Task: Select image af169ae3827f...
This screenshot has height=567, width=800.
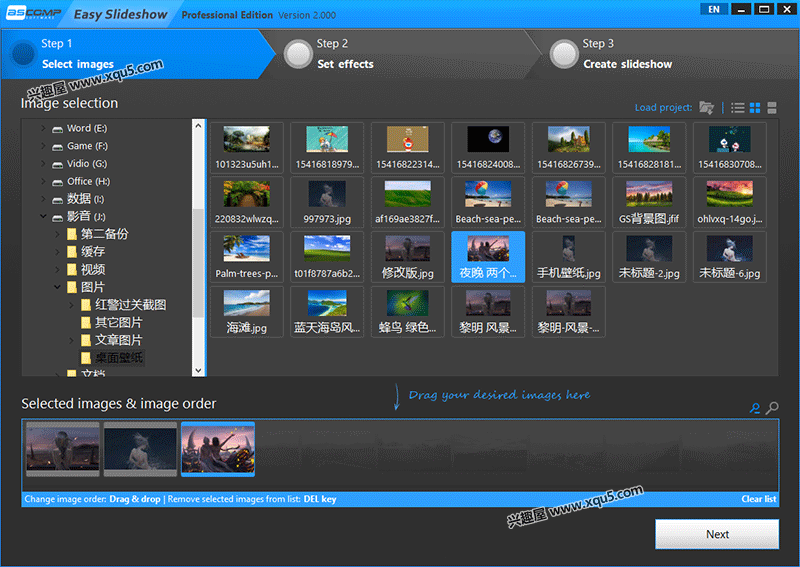Action: click(408, 202)
